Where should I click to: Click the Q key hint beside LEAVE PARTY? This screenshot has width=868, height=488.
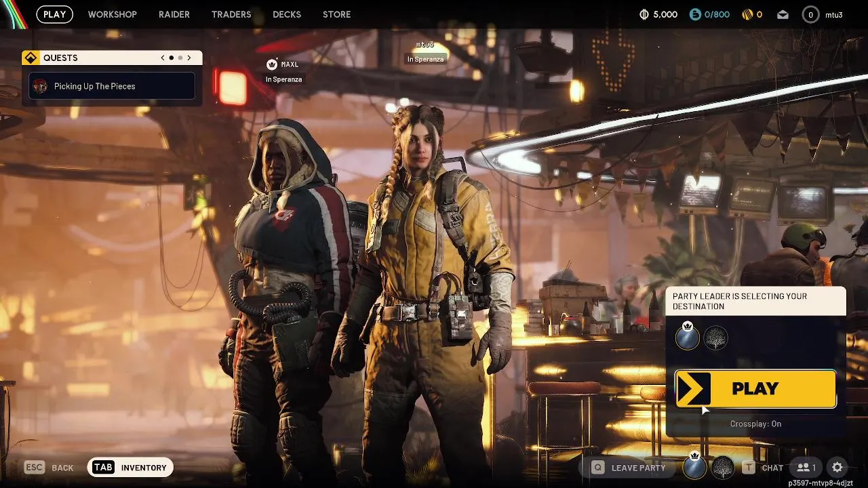click(x=597, y=468)
